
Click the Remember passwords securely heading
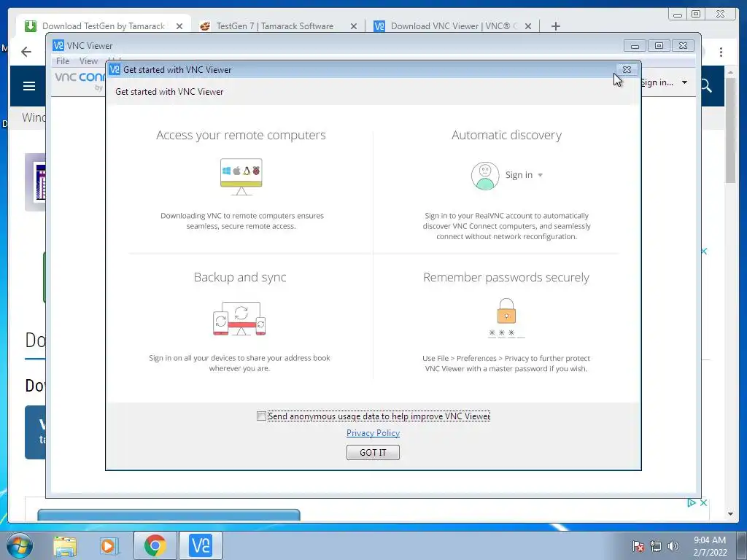coord(506,277)
